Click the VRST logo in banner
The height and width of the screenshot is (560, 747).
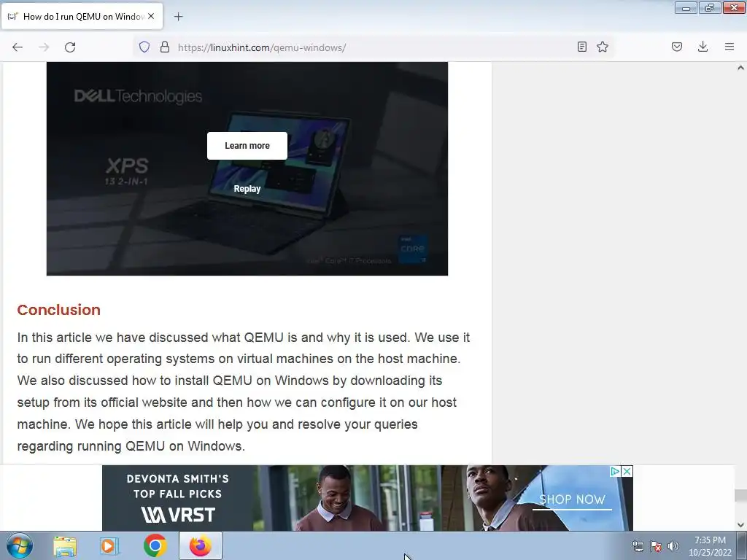(x=178, y=515)
